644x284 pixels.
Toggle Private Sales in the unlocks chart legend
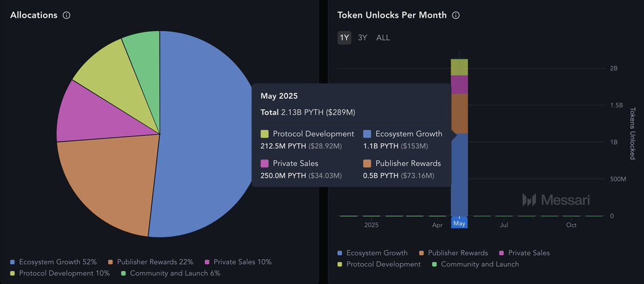524,253
